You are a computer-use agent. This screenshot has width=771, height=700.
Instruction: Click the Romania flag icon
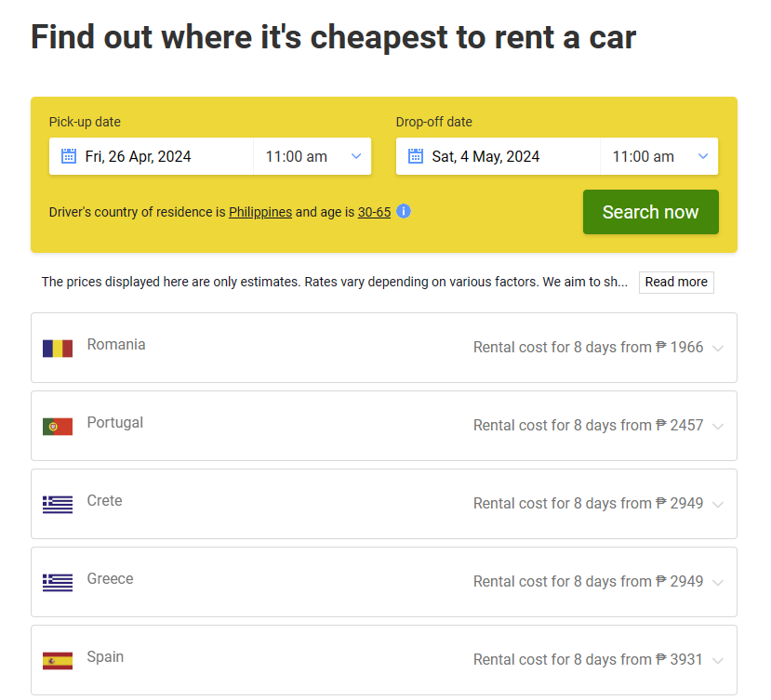point(58,349)
